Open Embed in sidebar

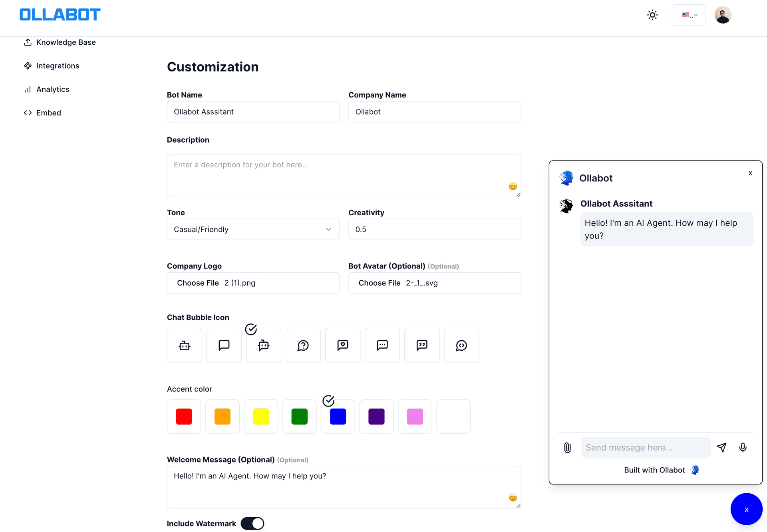pos(42,113)
